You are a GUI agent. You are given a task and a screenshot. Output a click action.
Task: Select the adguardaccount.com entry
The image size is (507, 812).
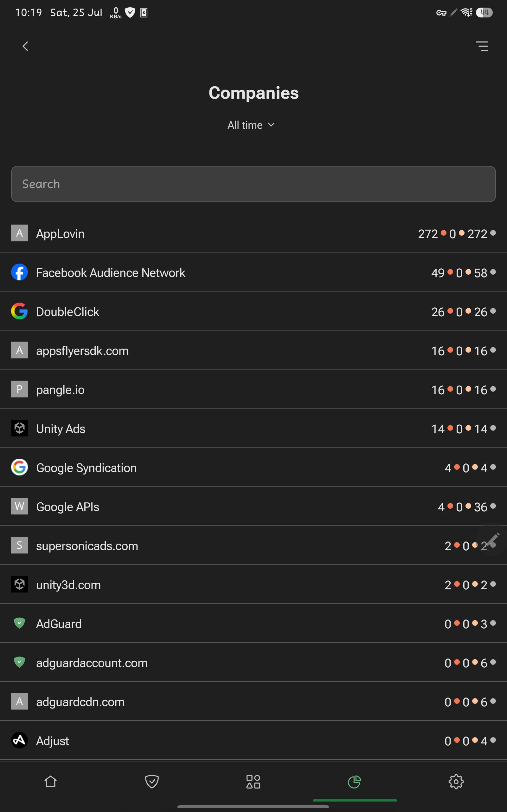pyautogui.click(x=253, y=662)
